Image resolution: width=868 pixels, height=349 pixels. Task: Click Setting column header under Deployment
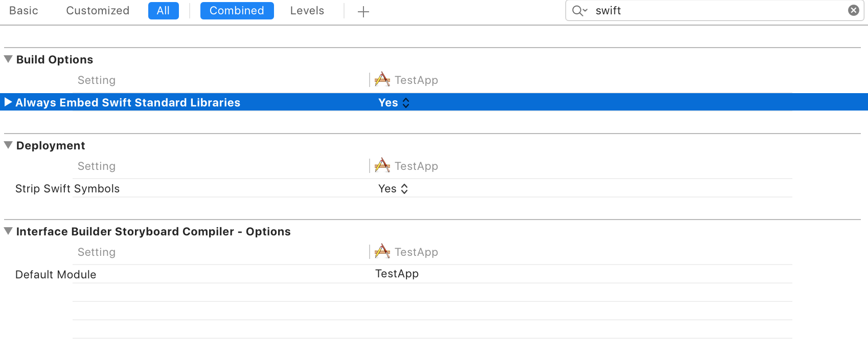tap(97, 166)
